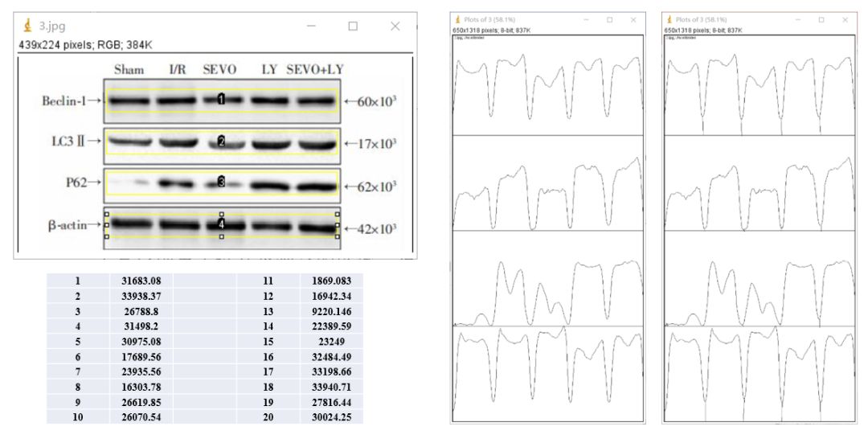The width and height of the screenshot is (868, 439).
Task: Grab the bottom-left handle of the β-actin selection
Action: 106,236
